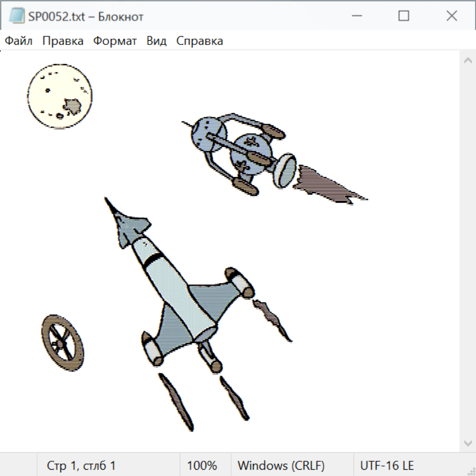Click the scroll down arrow
476x476 pixels.
pos(468,443)
